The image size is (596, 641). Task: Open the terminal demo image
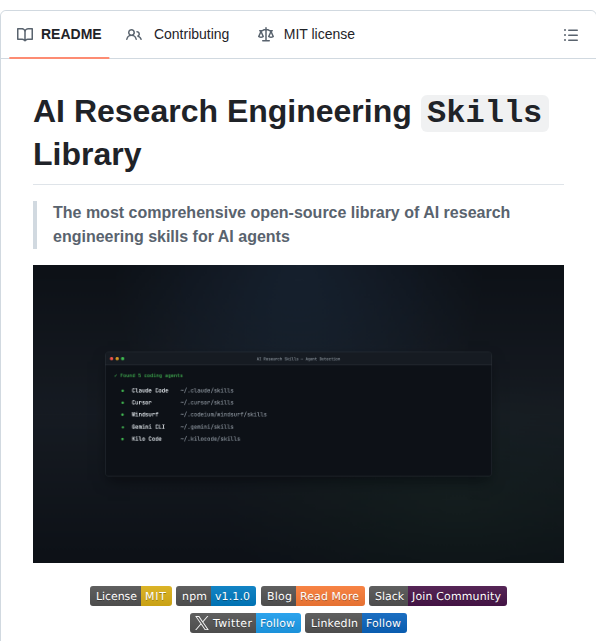[298, 414]
